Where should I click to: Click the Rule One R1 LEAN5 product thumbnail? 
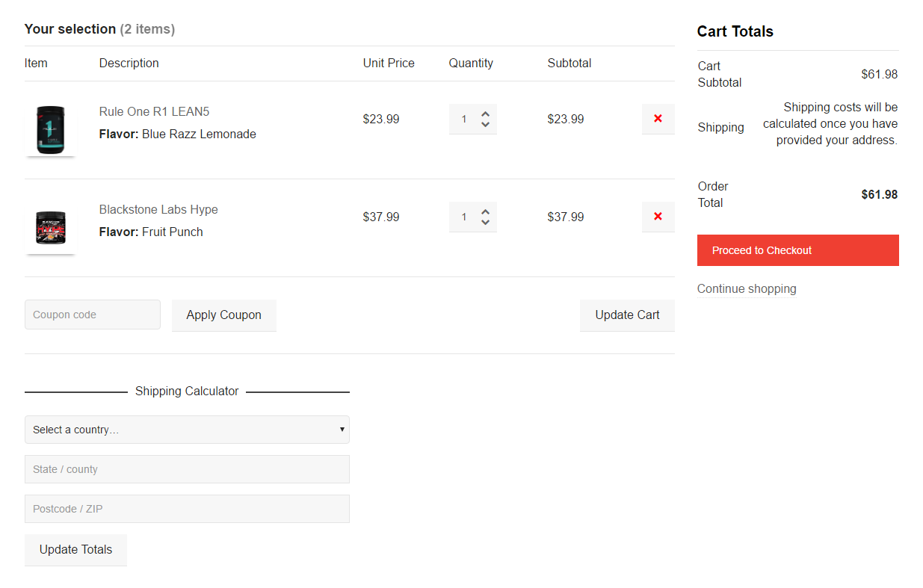50,130
